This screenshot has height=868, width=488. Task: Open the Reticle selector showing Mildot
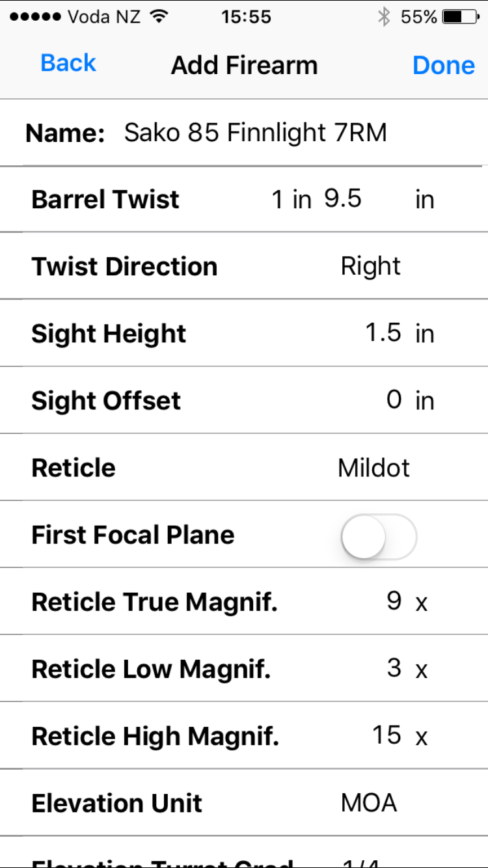coord(374,468)
